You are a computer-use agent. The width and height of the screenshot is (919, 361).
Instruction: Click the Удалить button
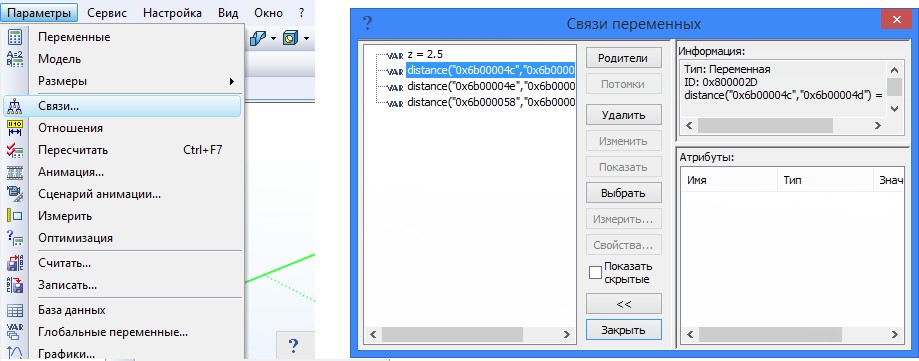[624, 115]
